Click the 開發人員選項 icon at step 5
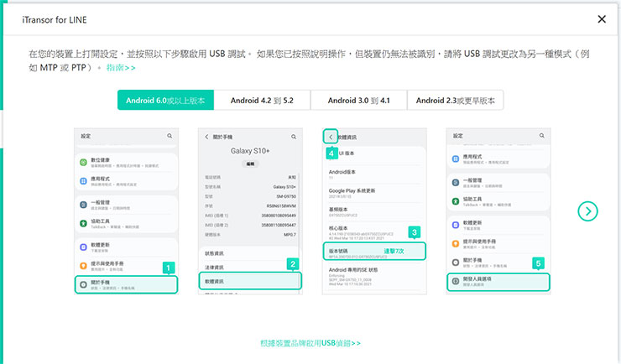 (x=456, y=283)
